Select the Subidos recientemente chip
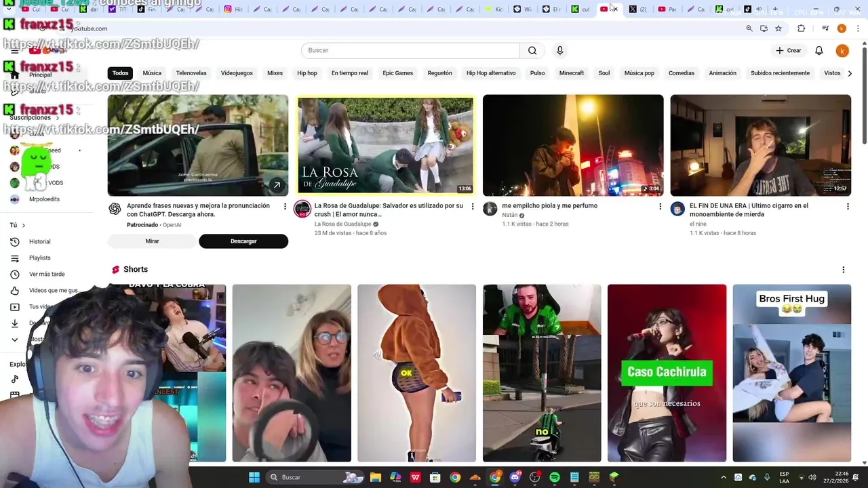Screen dimensions: 868x488 [780, 73]
